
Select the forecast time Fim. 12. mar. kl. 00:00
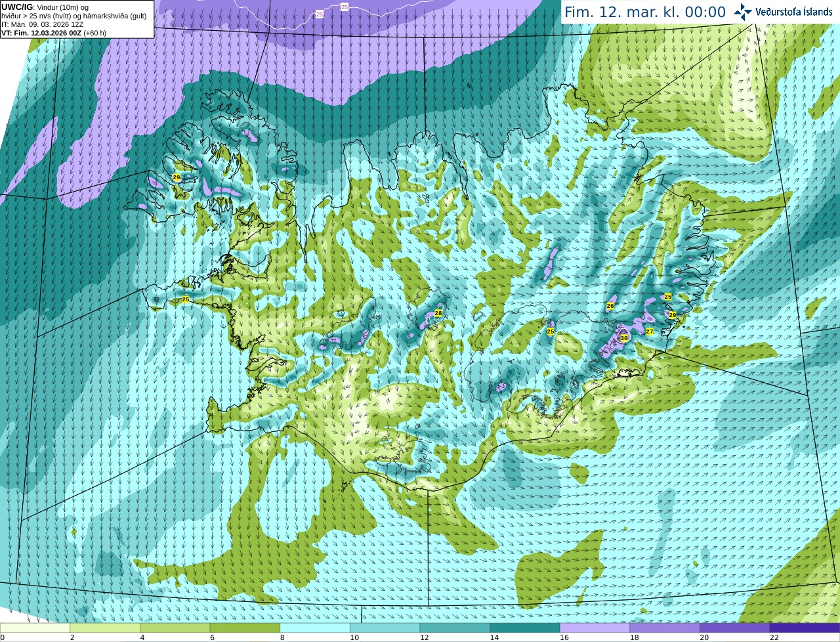coord(645,12)
